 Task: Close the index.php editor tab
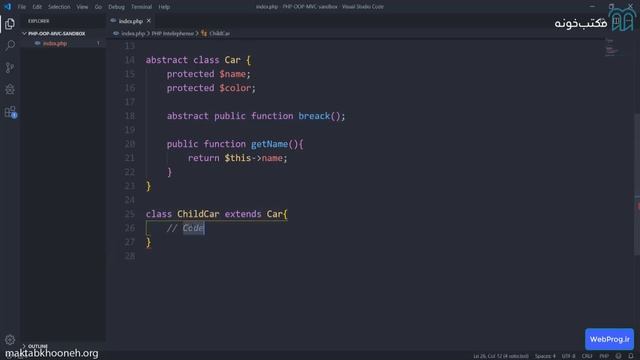coord(149,21)
